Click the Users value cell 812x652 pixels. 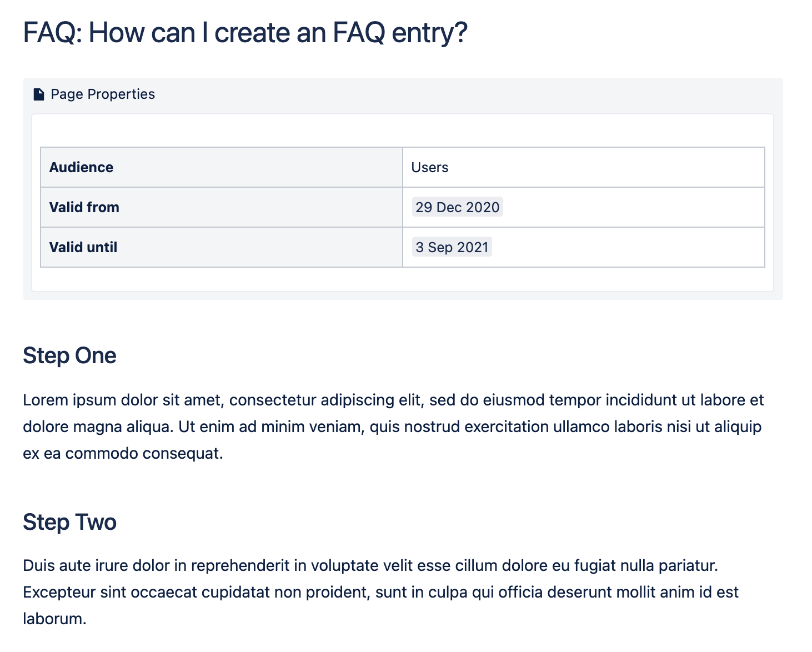click(x=584, y=167)
